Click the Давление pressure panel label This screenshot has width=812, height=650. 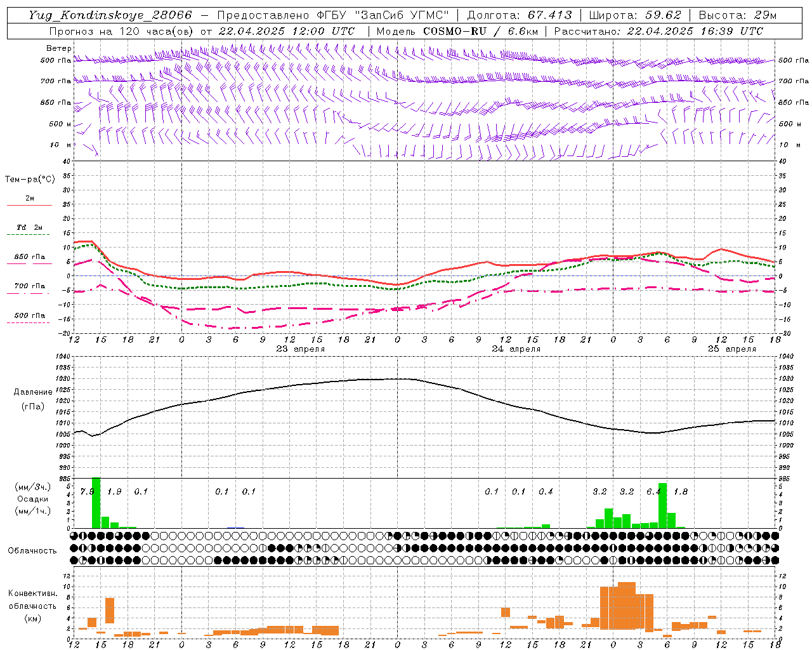[33, 392]
